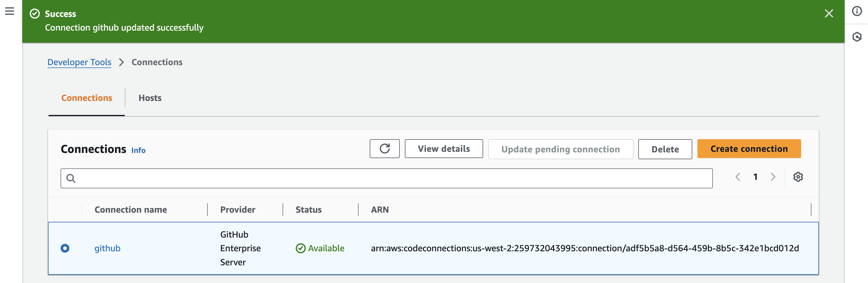The image size is (868, 283).
Task: Delete the selected connection
Action: pos(665,149)
